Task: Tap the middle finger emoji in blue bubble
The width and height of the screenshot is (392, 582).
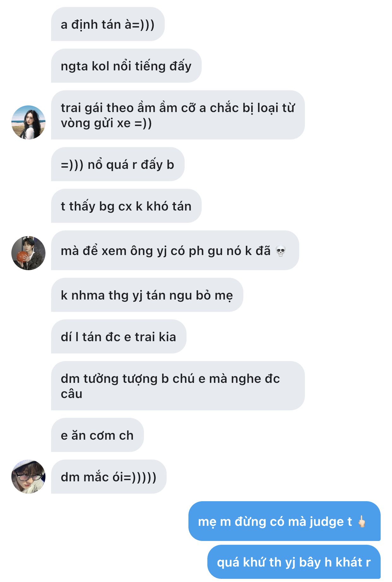Action: [362, 521]
